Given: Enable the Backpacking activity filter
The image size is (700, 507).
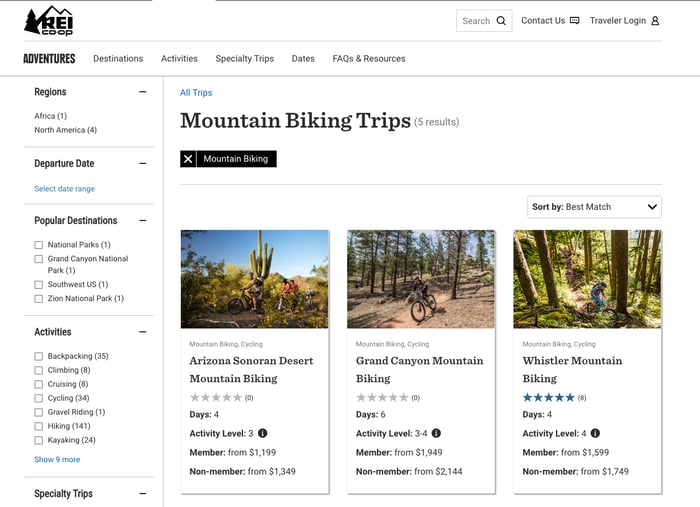Looking at the screenshot, I should coord(39,356).
